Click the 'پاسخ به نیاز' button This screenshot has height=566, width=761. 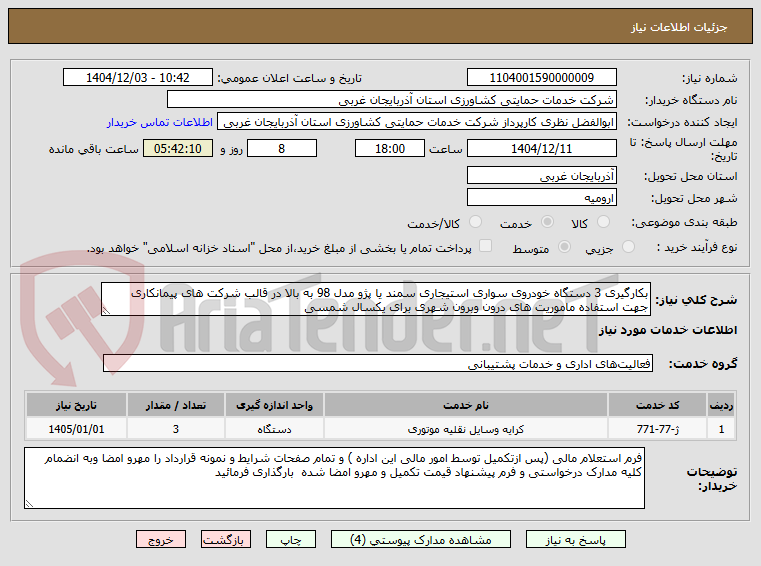click(576, 539)
